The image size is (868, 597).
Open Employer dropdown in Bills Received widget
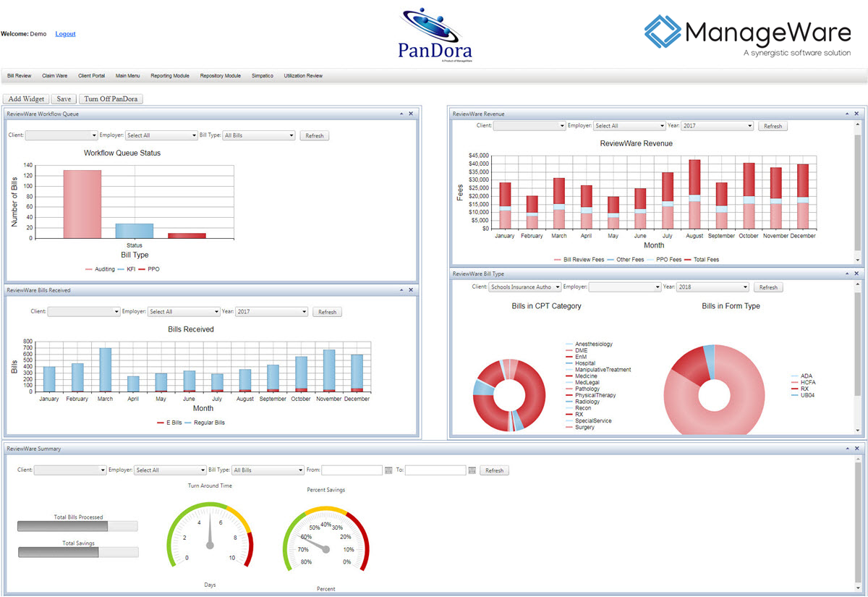click(x=184, y=312)
